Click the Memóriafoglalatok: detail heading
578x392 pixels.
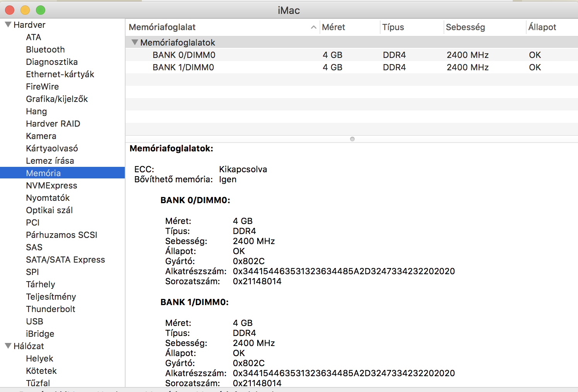(x=171, y=148)
